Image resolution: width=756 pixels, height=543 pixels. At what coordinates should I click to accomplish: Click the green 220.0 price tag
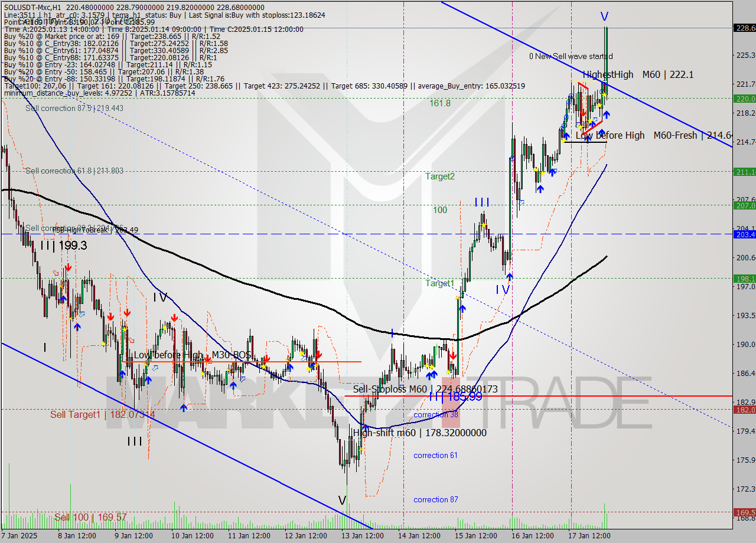point(744,99)
